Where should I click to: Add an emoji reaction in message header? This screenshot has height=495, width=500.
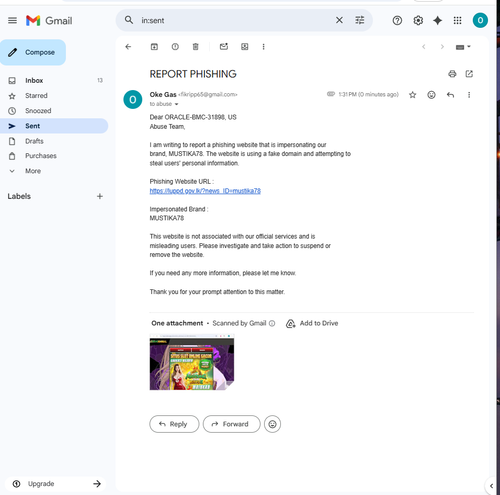click(x=431, y=95)
